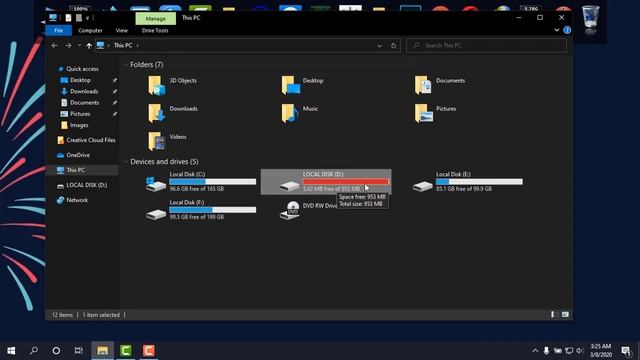Open recent locations dropdown arrow
Viewport: 640px width, 360px height.
(x=79, y=45)
